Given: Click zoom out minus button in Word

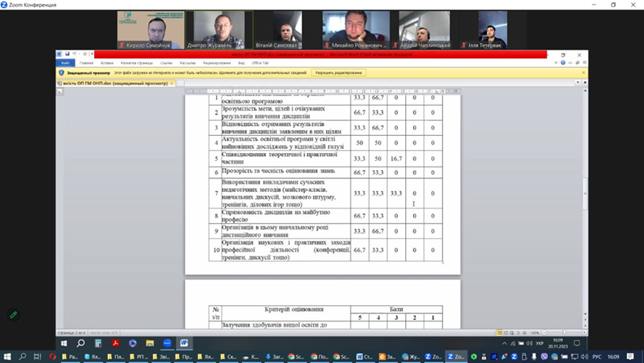Looking at the screenshot, I should pos(544,332).
